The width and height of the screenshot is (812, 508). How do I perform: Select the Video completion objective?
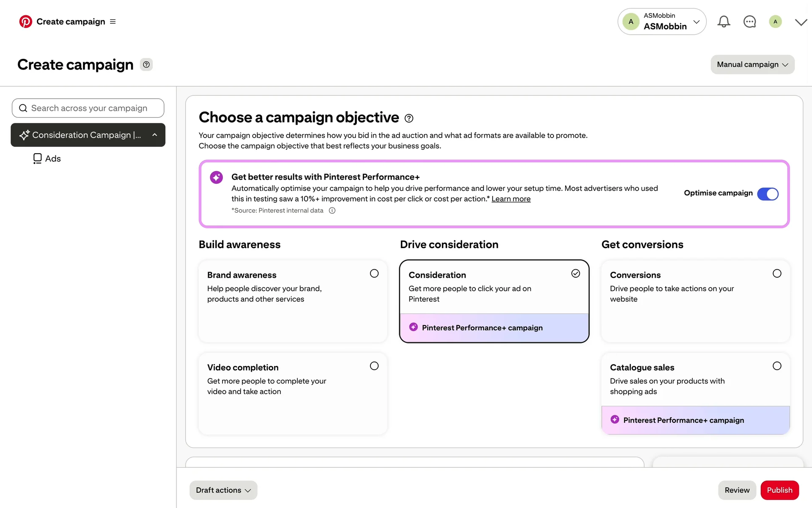[374, 366]
